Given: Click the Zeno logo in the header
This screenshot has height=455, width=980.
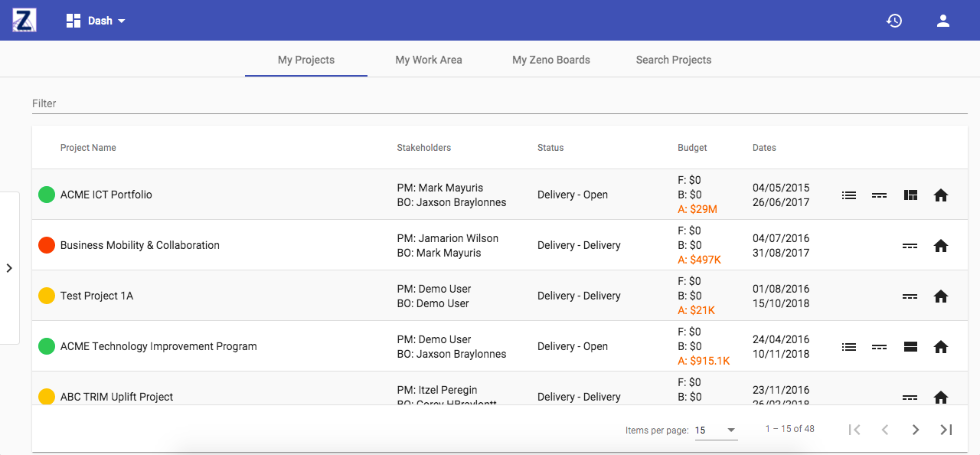Looking at the screenshot, I should [24, 20].
